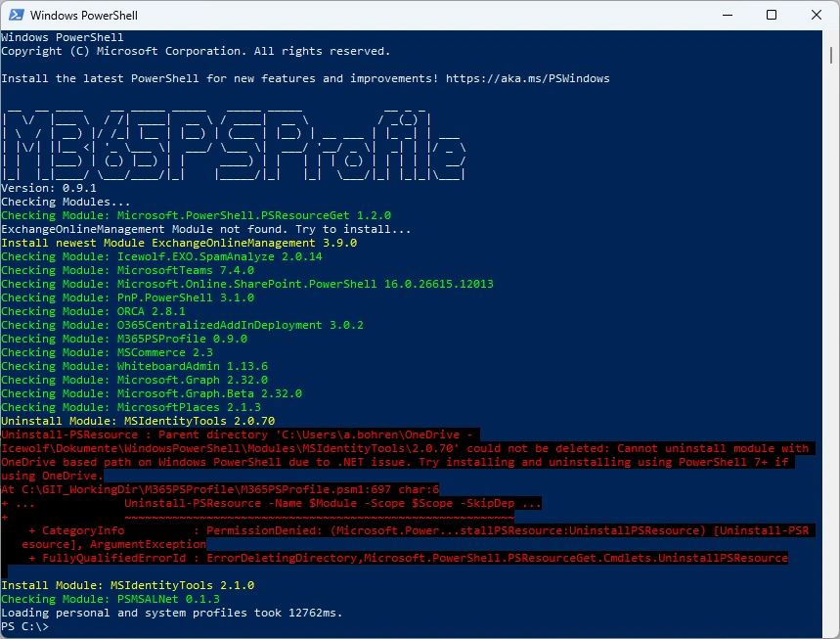Minimize the Windows PowerShell window
The height and width of the screenshot is (639, 840).
coord(727,16)
